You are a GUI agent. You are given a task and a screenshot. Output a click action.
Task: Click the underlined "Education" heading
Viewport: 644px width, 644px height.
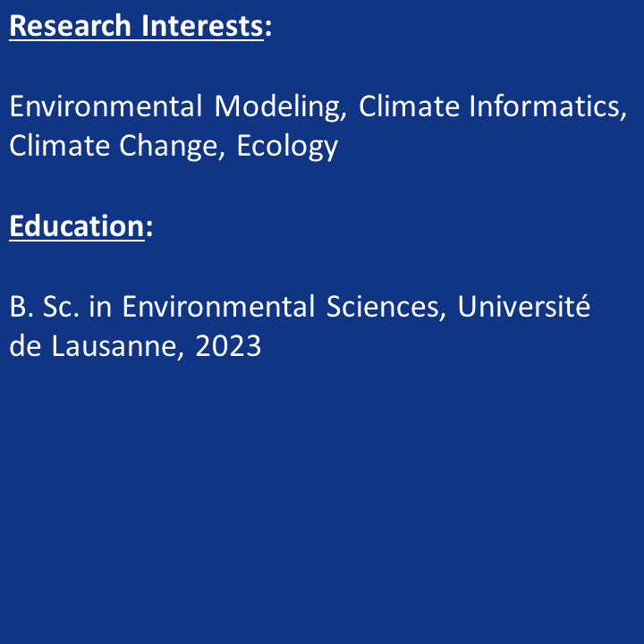click(x=76, y=226)
